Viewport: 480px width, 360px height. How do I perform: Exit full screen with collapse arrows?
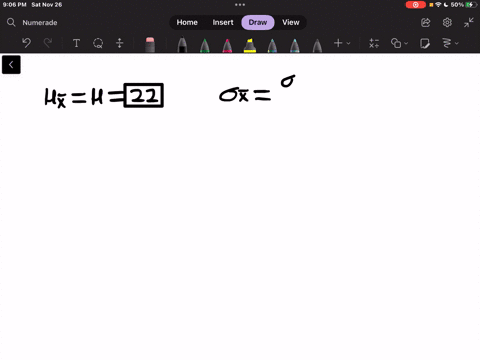pos(469,23)
